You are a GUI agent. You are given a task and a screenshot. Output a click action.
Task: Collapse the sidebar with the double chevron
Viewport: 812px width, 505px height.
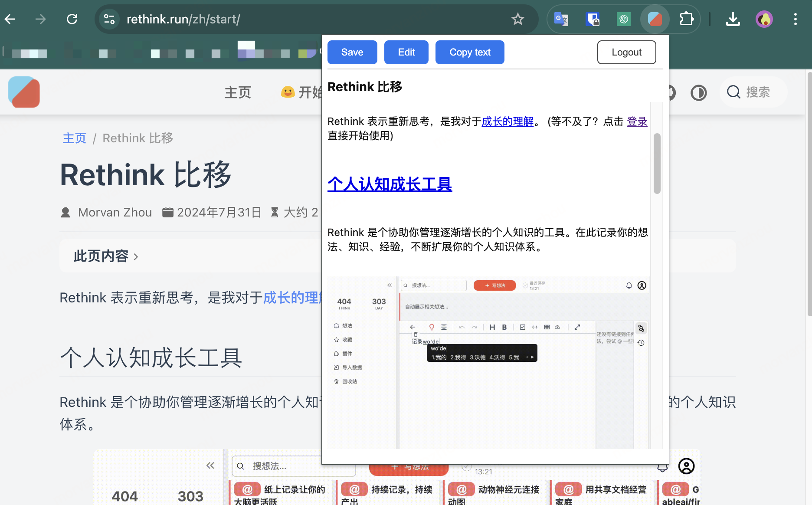(210, 466)
